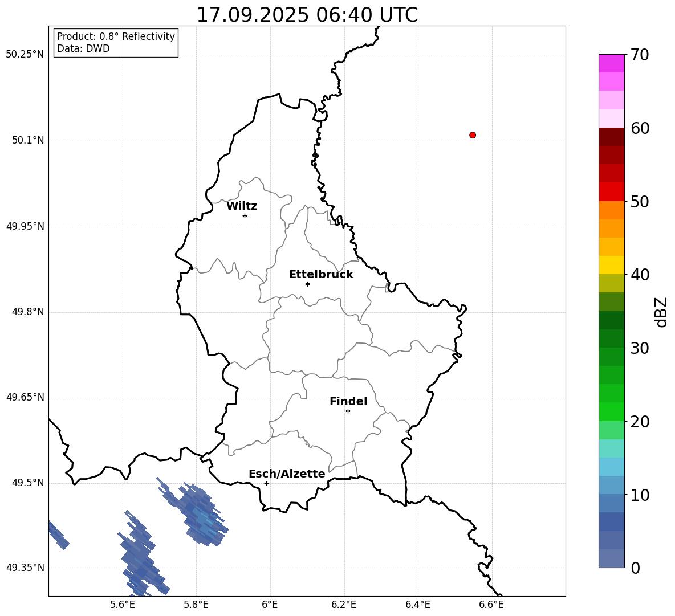Click the Ettelbruck label
The height and width of the screenshot is (616, 675).
[x=321, y=275]
